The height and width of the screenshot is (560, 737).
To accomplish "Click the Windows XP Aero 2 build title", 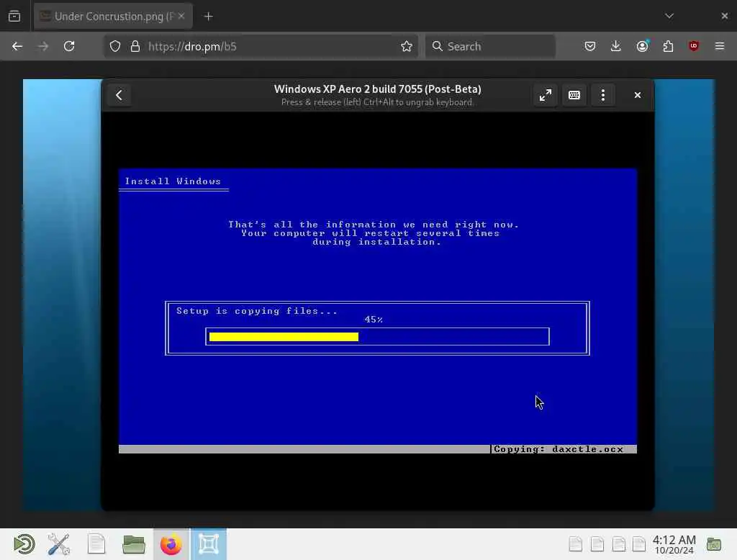I will point(377,89).
